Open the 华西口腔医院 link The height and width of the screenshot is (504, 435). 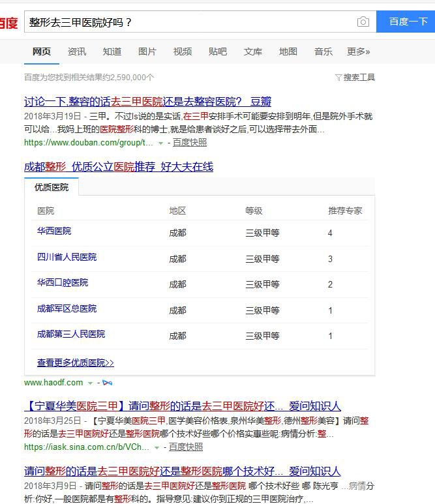tap(63, 282)
